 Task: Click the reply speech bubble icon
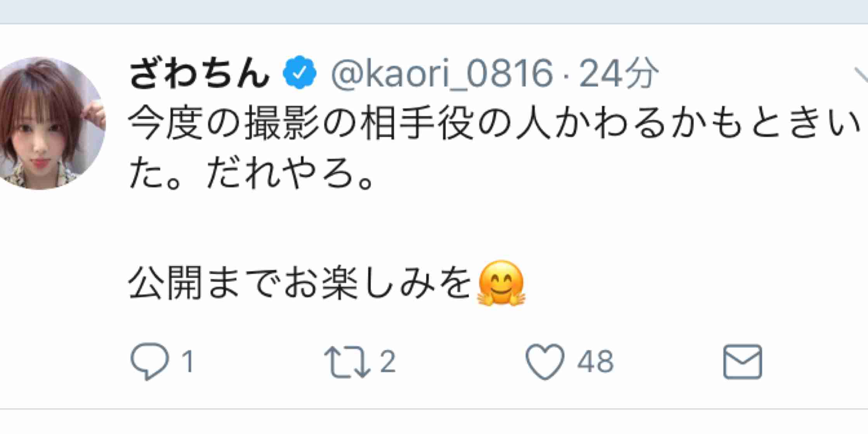click(150, 361)
